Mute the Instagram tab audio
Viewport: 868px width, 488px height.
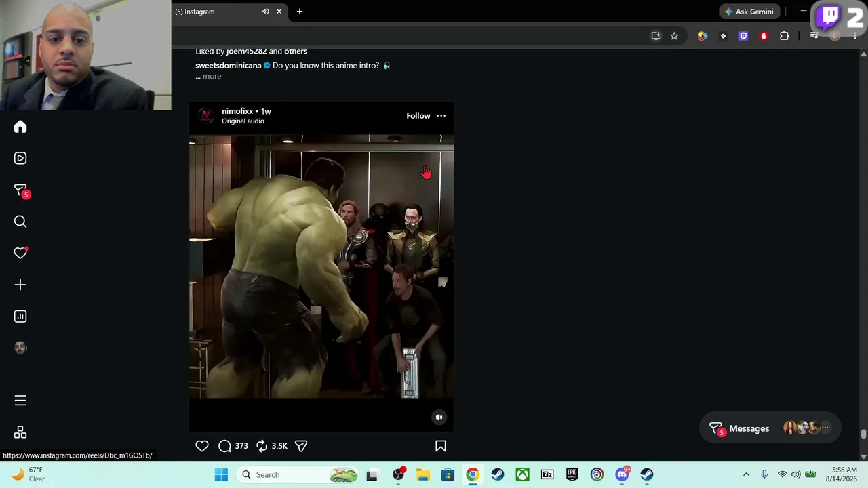tap(265, 12)
